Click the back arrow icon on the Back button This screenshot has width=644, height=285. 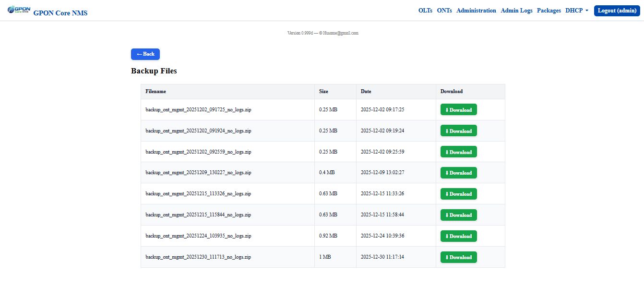click(140, 54)
